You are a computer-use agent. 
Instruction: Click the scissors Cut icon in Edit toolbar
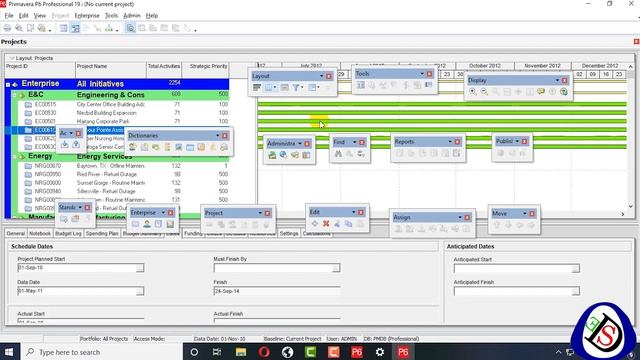[337, 224]
